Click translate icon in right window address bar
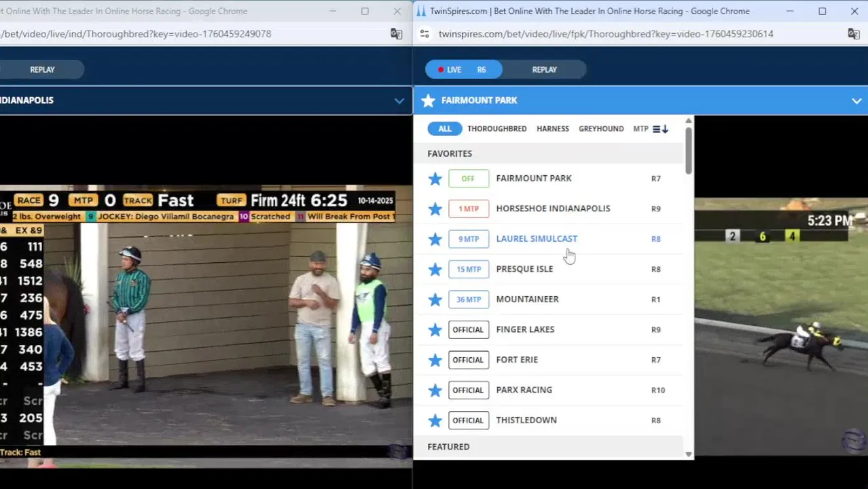 tap(854, 34)
